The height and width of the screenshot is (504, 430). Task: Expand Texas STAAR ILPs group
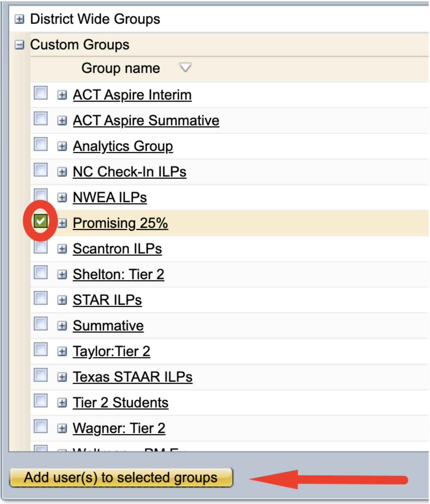62,377
